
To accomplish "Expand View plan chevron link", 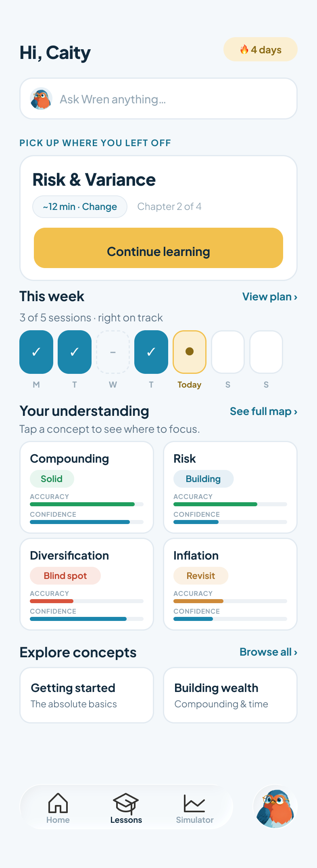I will (x=270, y=297).
